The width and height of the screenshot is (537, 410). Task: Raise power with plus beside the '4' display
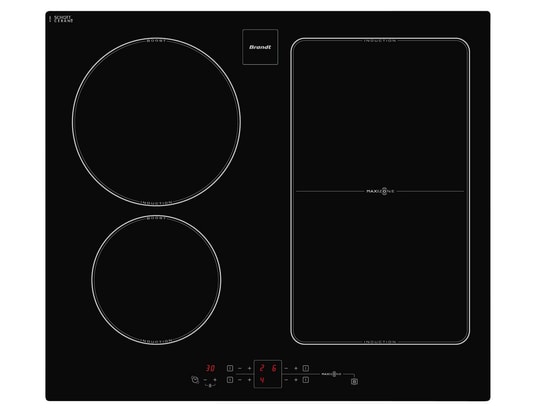click(x=249, y=380)
